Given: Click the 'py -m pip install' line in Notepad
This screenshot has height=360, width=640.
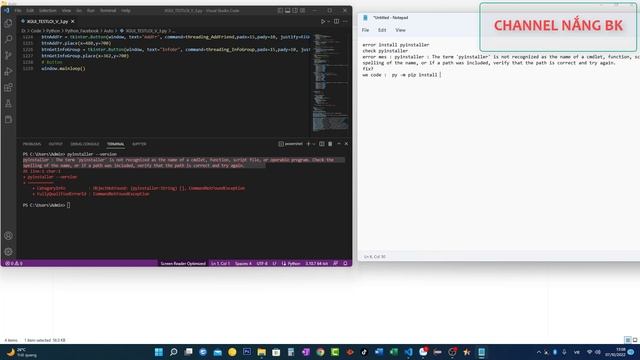Looking at the screenshot, I should [x=402, y=75].
